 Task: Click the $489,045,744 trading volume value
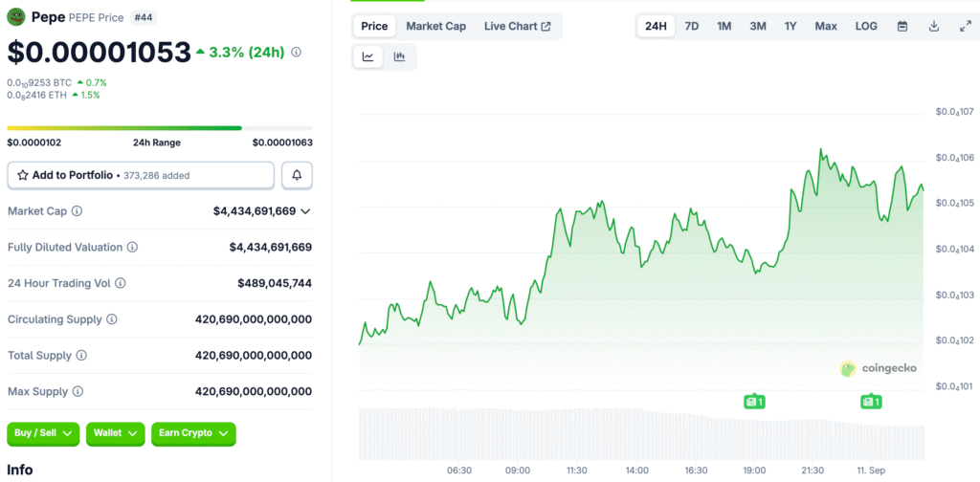click(x=275, y=283)
